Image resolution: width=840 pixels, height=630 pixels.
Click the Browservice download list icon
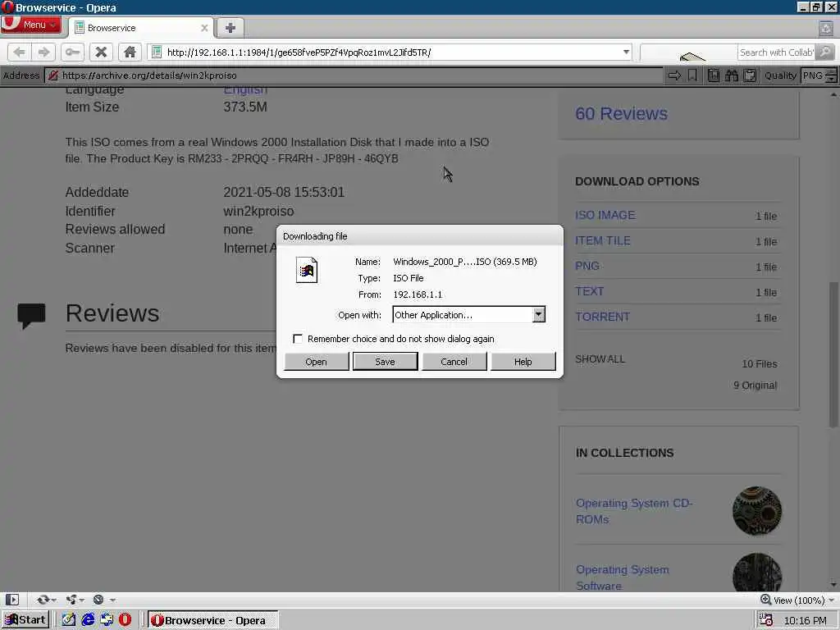click(714, 75)
